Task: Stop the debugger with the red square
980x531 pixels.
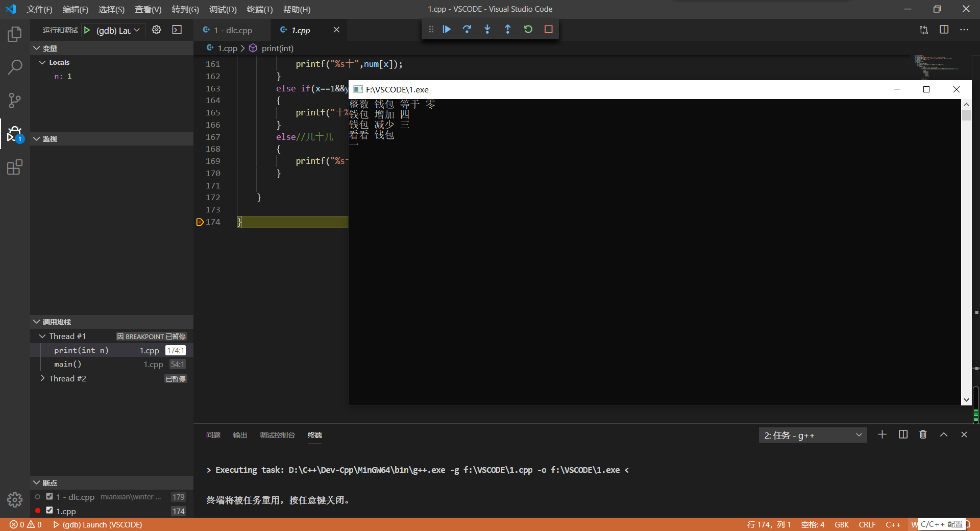Action: [549, 30]
